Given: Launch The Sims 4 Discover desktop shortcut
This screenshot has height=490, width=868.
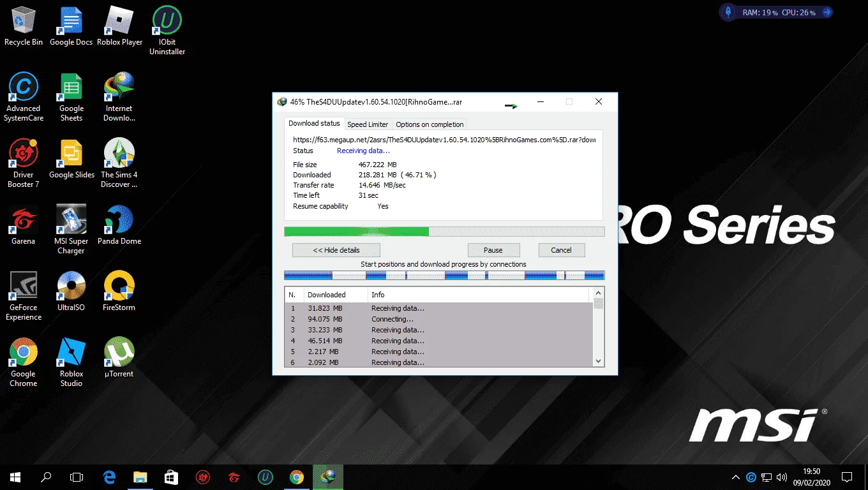Looking at the screenshot, I should [x=119, y=163].
